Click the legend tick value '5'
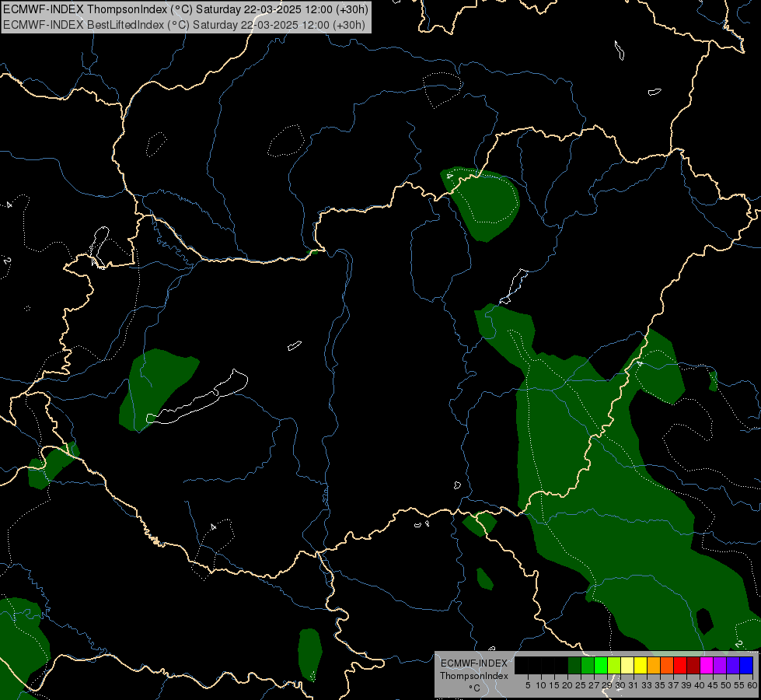The width and height of the screenshot is (761, 700). click(528, 685)
